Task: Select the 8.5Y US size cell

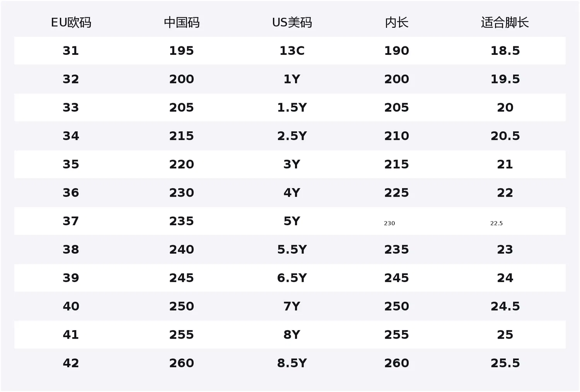Action: 292,363
